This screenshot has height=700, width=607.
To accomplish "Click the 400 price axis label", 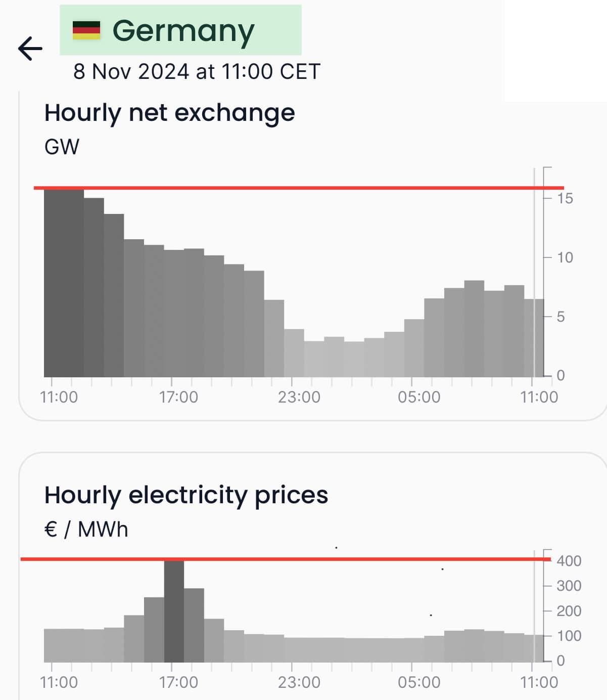I will 569,560.
